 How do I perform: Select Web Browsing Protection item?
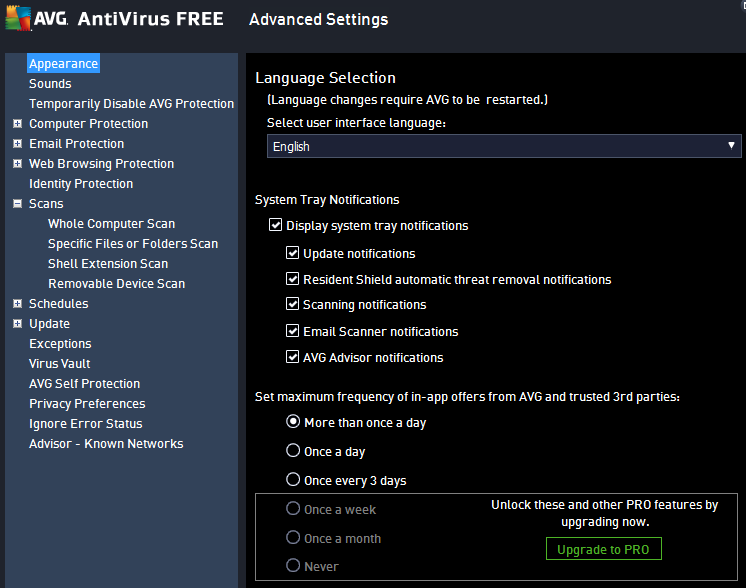[x=101, y=164]
